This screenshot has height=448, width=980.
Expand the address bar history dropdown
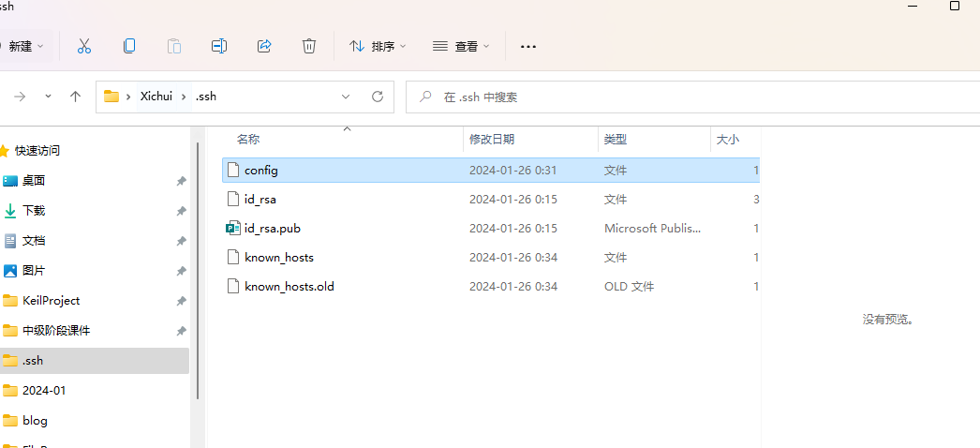pyautogui.click(x=346, y=97)
